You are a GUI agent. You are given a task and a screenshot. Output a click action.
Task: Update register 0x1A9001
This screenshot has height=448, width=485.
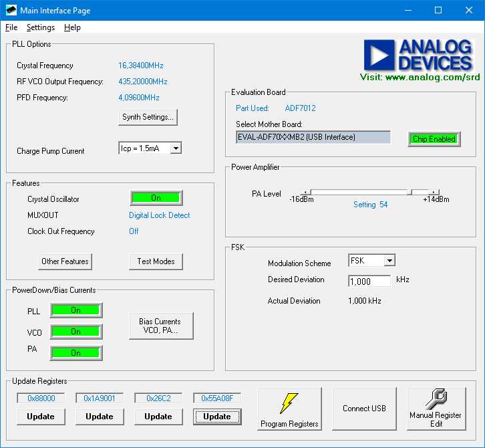tap(100, 417)
